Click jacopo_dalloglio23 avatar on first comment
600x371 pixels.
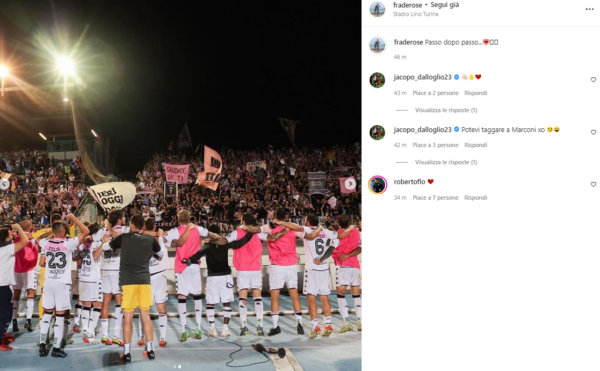(377, 80)
